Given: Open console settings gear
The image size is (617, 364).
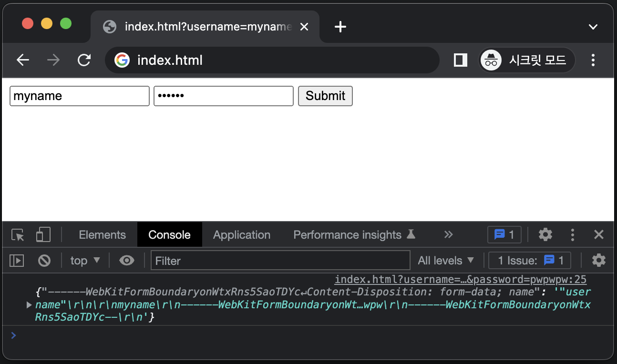Looking at the screenshot, I should [x=599, y=260].
